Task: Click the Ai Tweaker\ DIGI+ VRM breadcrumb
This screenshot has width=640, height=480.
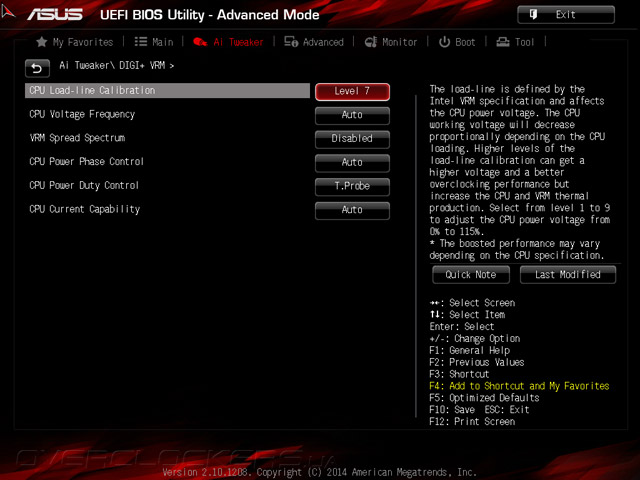Action: point(116,65)
